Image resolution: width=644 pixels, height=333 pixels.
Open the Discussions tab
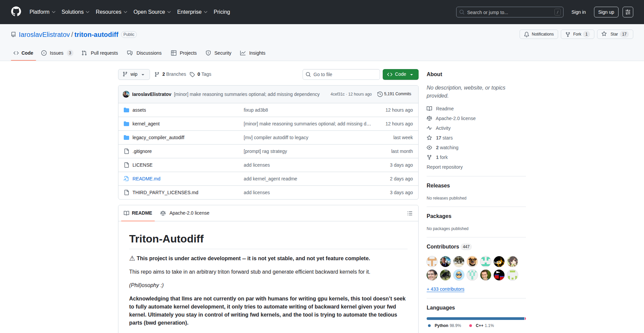(144, 53)
